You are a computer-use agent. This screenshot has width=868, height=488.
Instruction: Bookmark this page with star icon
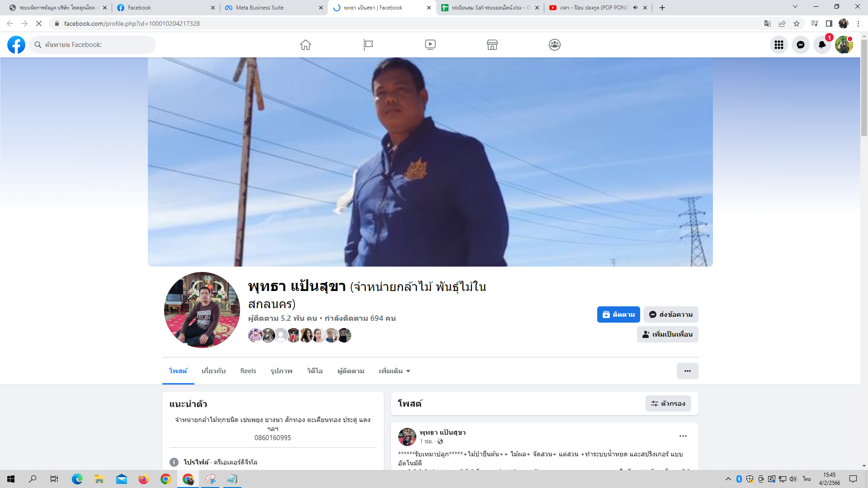click(x=797, y=23)
